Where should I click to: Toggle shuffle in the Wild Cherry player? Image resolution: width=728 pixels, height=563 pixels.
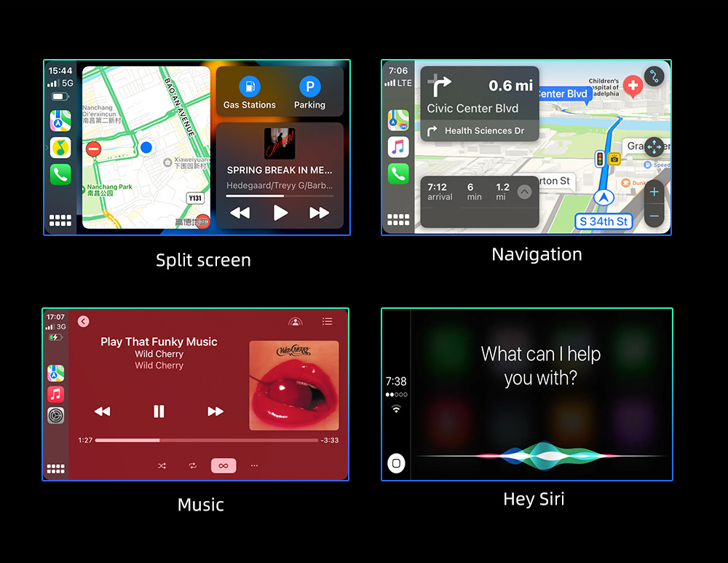[162, 465]
